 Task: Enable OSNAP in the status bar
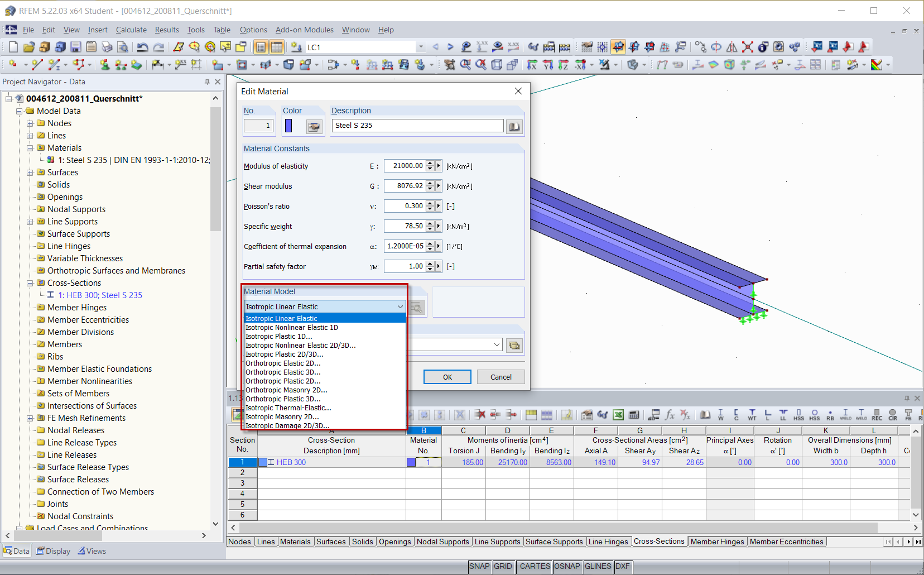pyautogui.click(x=567, y=567)
